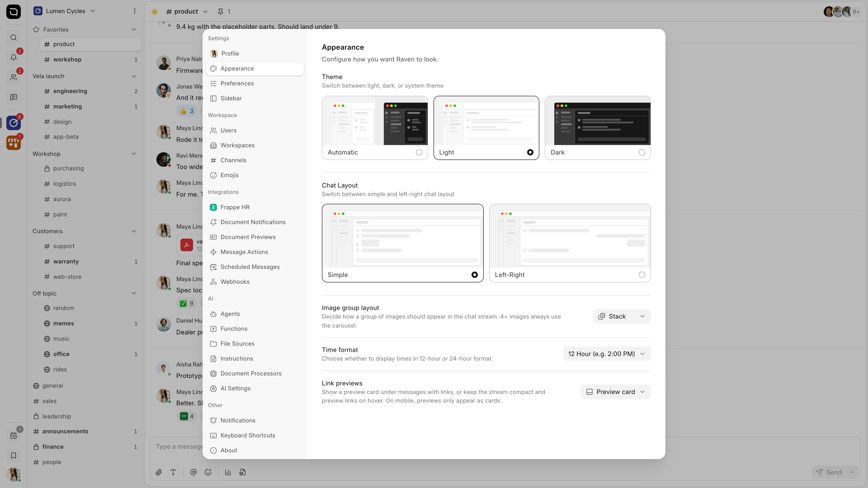
Task: Select the Automatic theme radio button
Action: (419, 152)
